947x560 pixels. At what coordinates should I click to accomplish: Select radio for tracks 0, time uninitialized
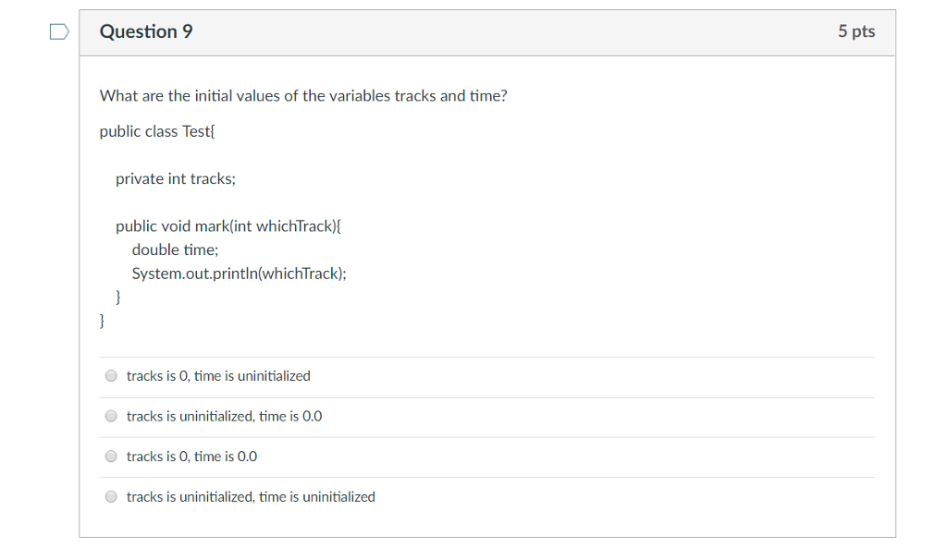pos(111,376)
